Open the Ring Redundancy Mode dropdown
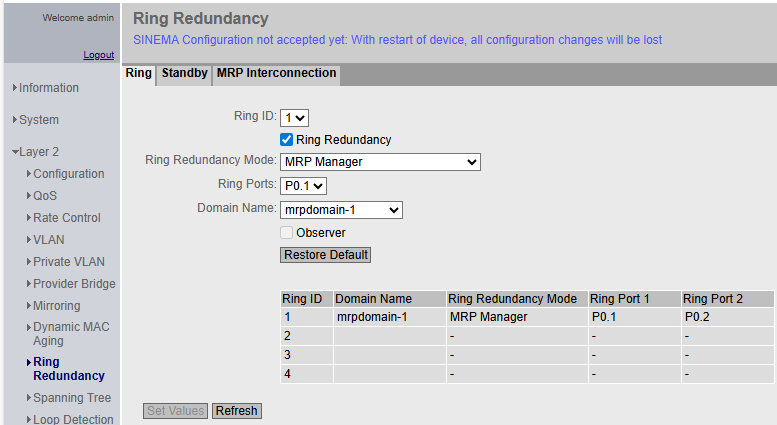 [x=380, y=162]
